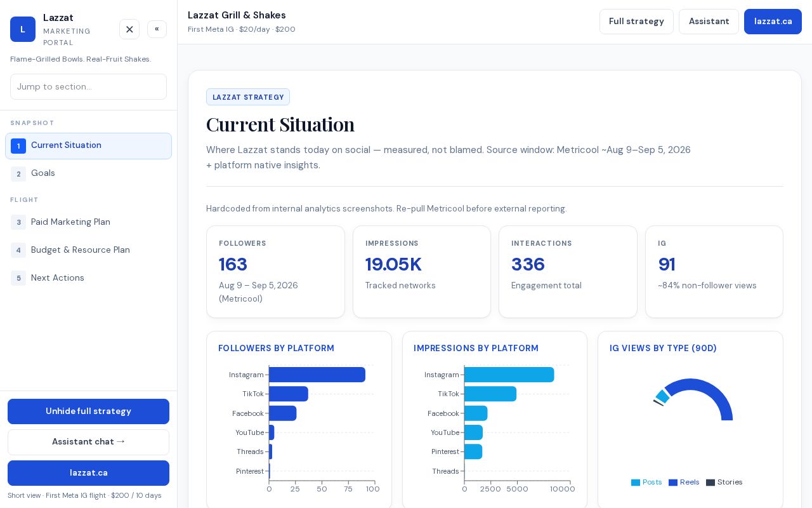
Task: Close the sidebar with the X icon
Action: pyautogui.click(x=129, y=29)
